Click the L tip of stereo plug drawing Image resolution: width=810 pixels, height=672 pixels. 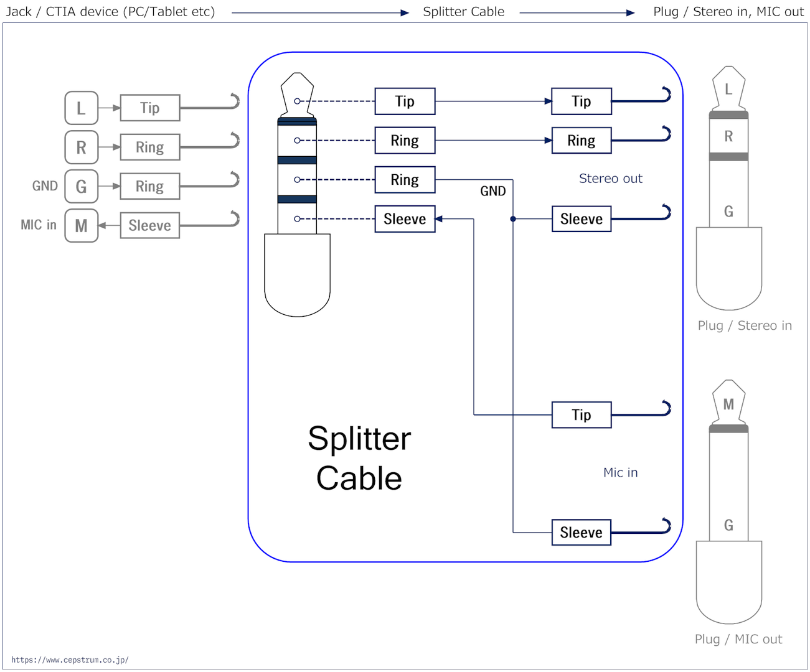[728, 89]
